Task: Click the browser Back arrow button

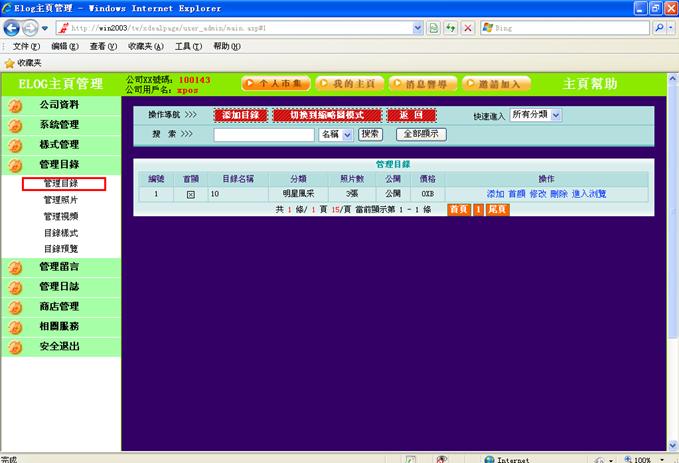Action: point(13,28)
